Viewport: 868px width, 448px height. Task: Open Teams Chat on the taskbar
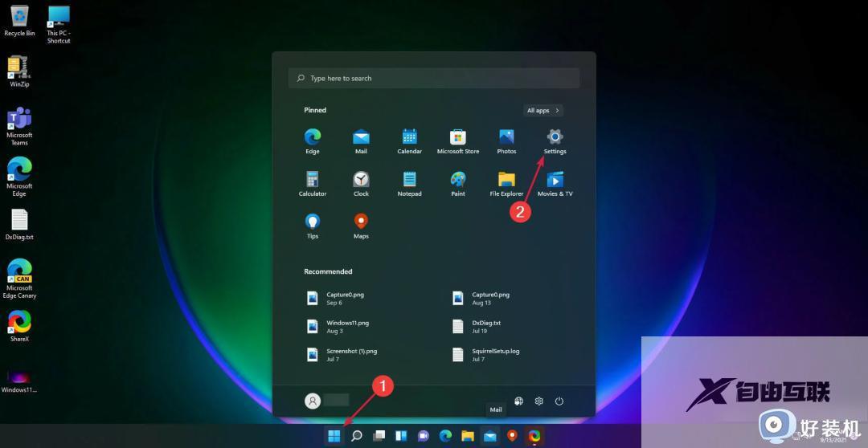[423, 436]
